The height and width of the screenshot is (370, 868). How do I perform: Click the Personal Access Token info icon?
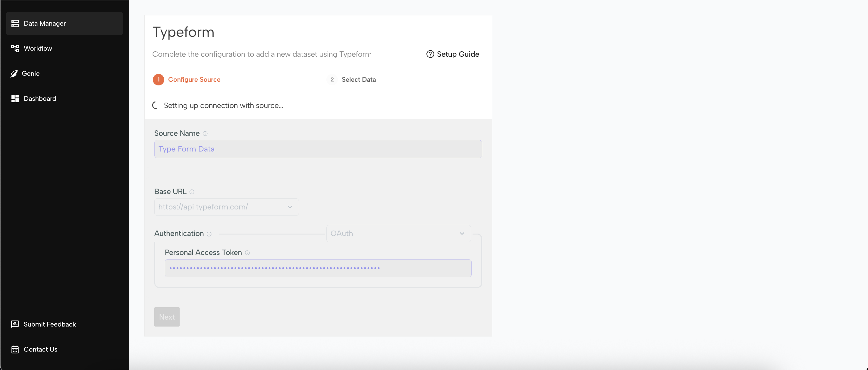coord(247,253)
